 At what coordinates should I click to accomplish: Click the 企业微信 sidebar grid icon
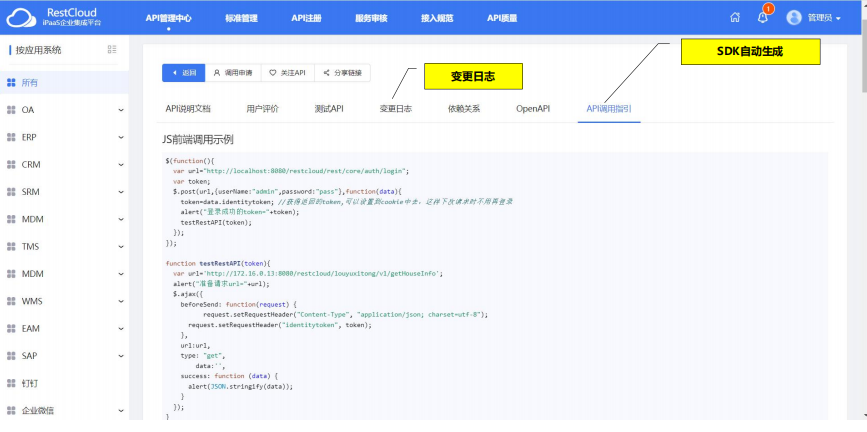click(x=11, y=410)
